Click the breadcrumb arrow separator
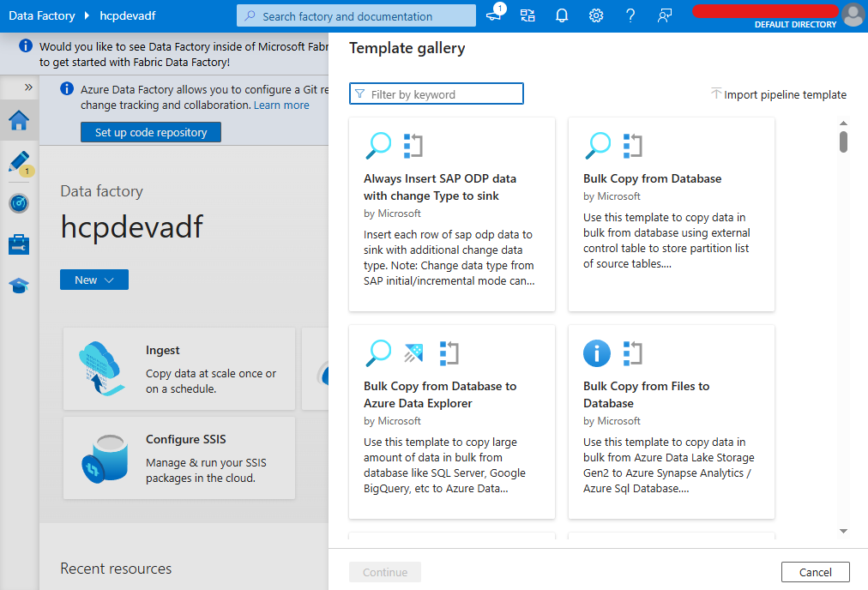 (x=87, y=15)
